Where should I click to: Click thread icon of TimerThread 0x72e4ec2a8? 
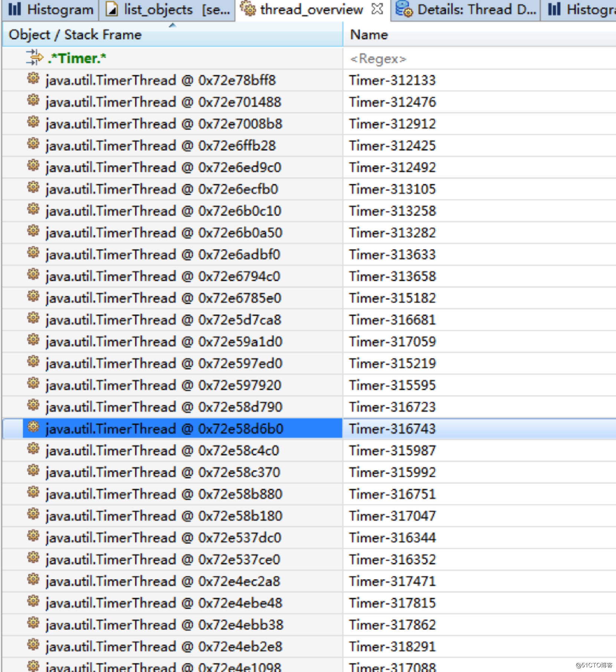[x=33, y=580]
